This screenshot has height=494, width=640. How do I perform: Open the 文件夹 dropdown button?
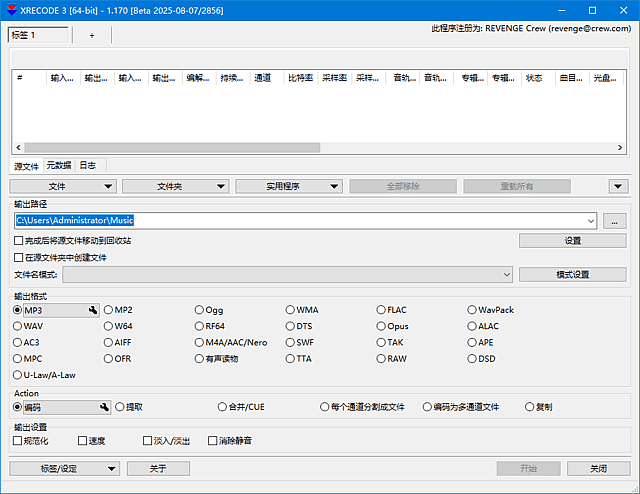tap(176, 187)
